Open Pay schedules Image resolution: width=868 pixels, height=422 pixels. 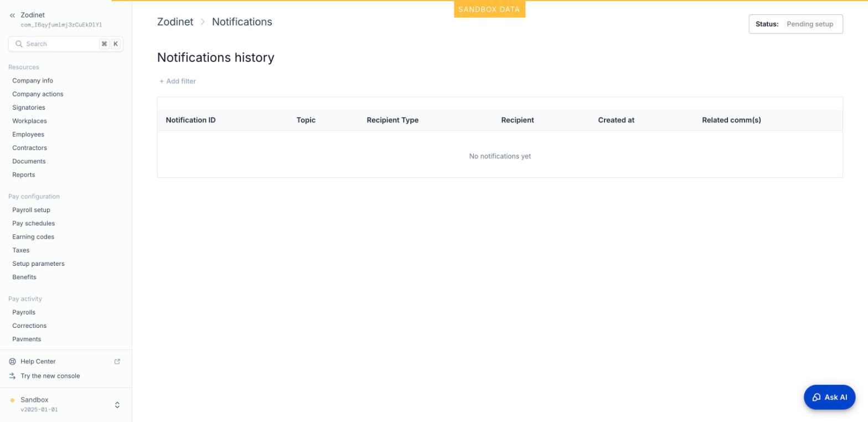33,224
